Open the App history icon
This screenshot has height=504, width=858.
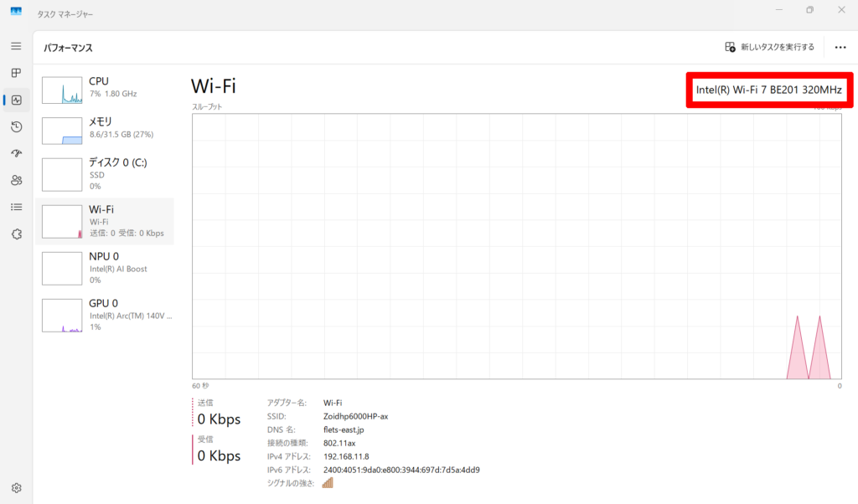tap(16, 126)
